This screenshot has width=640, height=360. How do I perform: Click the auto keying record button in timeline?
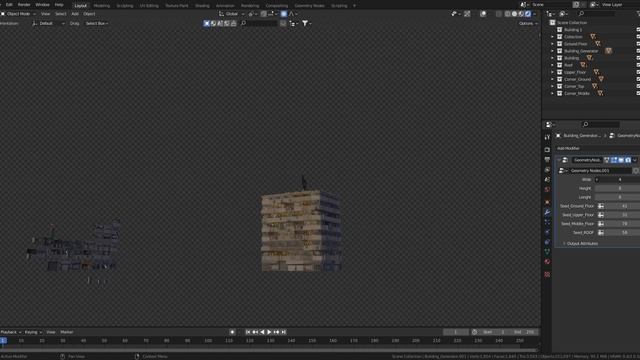click(x=232, y=332)
